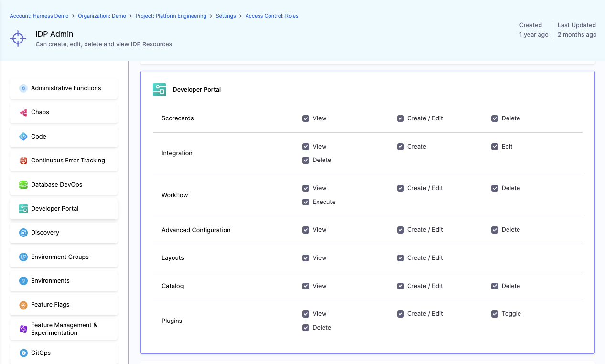This screenshot has height=364, width=605.
Task: Click the Scorecards row label
Action: 178,118
